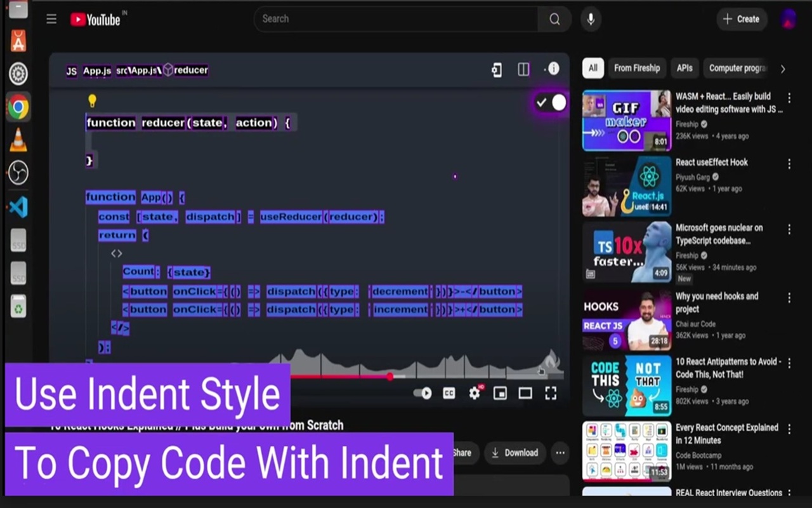Open options for Every React Concept video
812x508 pixels.
(x=789, y=429)
